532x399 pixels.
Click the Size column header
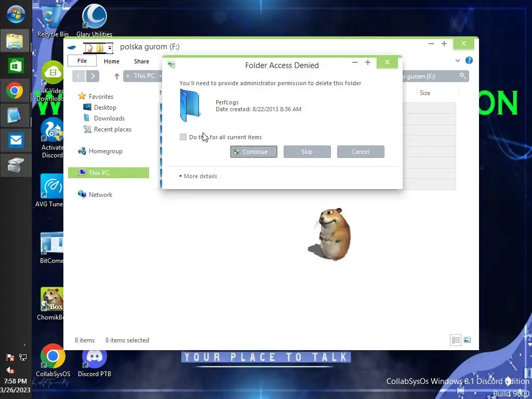point(425,92)
